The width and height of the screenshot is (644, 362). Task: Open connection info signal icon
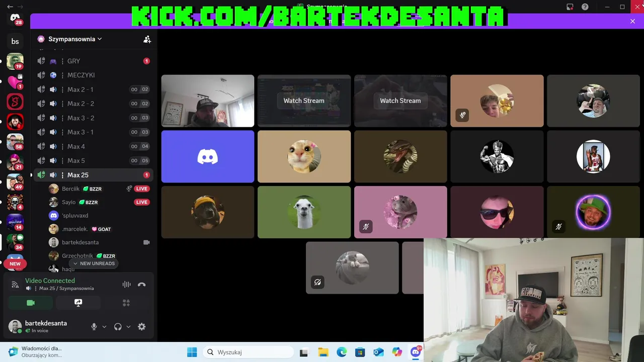click(x=15, y=284)
